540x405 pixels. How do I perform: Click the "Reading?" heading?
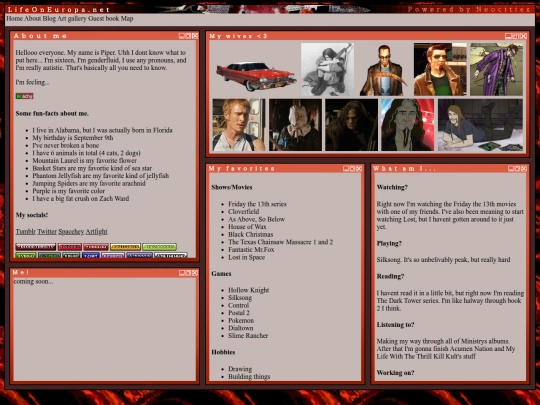tap(390, 276)
